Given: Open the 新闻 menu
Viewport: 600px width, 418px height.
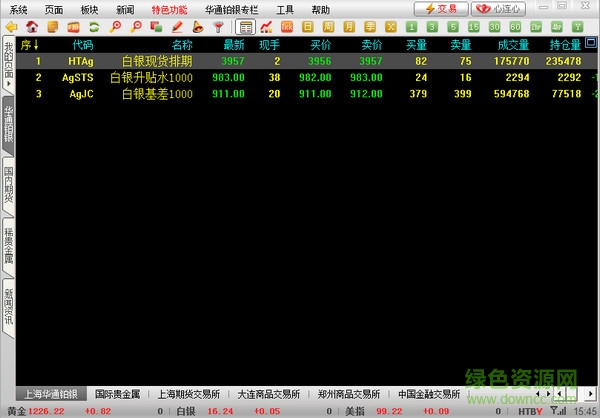Looking at the screenshot, I should point(125,10).
